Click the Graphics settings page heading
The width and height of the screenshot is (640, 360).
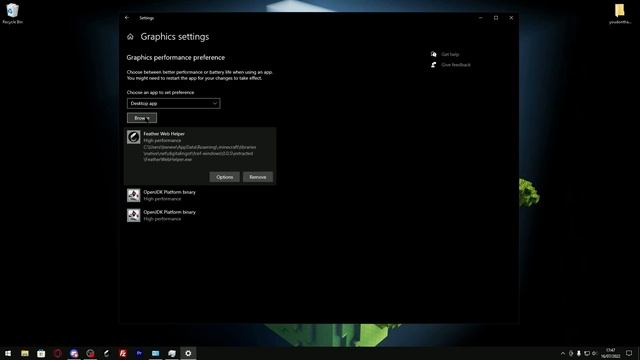(x=175, y=37)
